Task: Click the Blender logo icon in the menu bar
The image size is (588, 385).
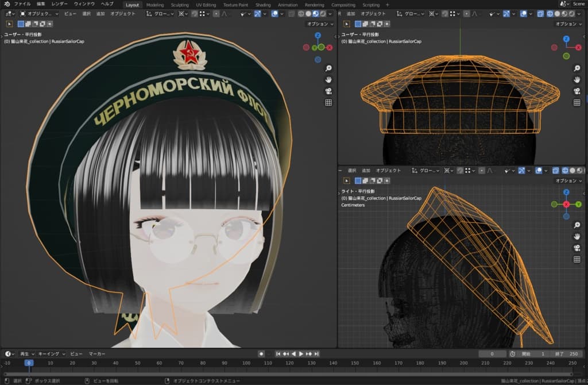Action: (6, 4)
